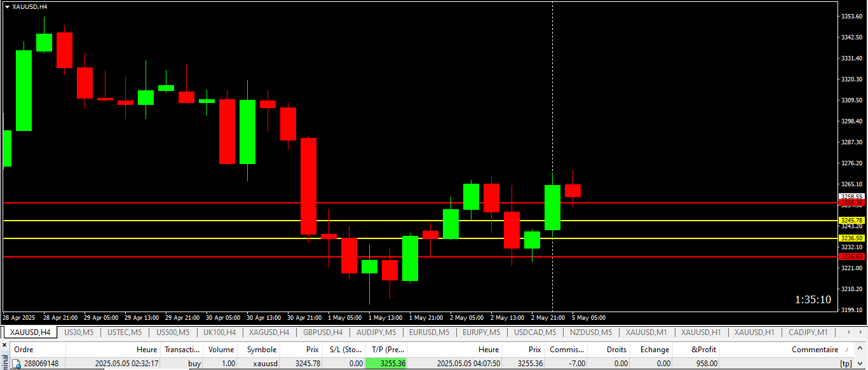Switch to the EURUSD,M5 tab
Viewport: 868px width, 370px height.
click(x=429, y=332)
